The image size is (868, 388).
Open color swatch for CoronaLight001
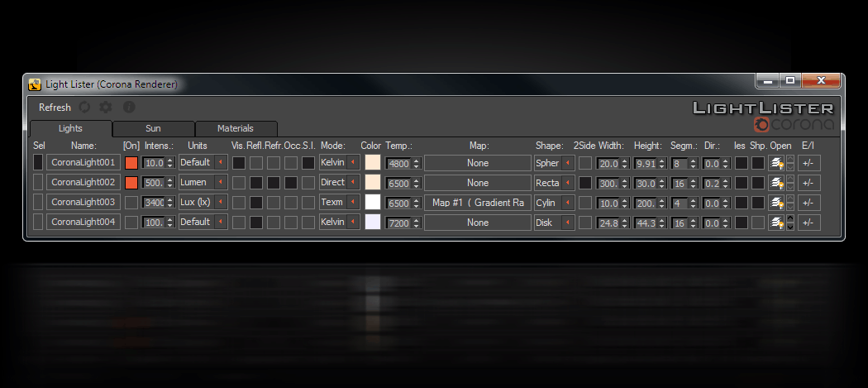pos(373,162)
